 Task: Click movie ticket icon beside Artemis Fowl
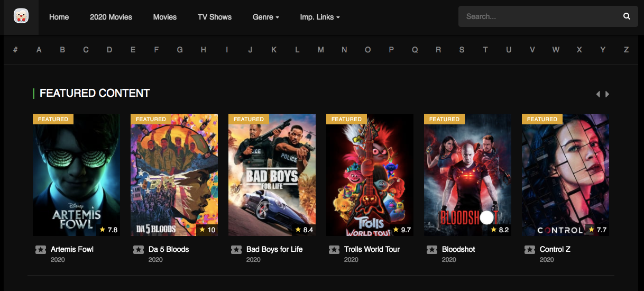[x=41, y=250]
